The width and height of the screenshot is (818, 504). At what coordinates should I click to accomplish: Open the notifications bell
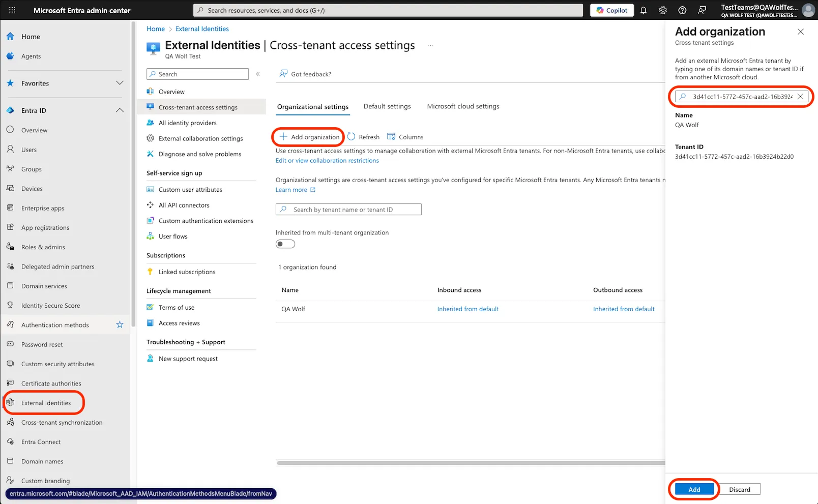[644, 10]
